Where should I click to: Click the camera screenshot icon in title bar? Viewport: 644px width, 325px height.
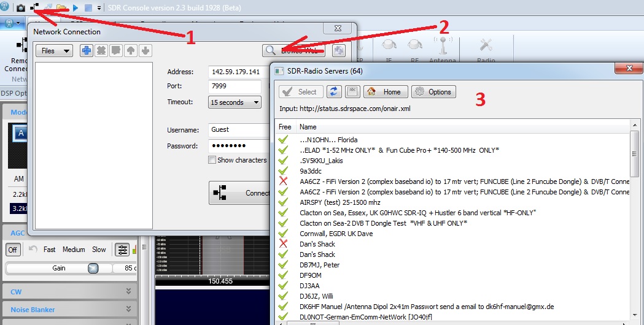click(x=20, y=7)
